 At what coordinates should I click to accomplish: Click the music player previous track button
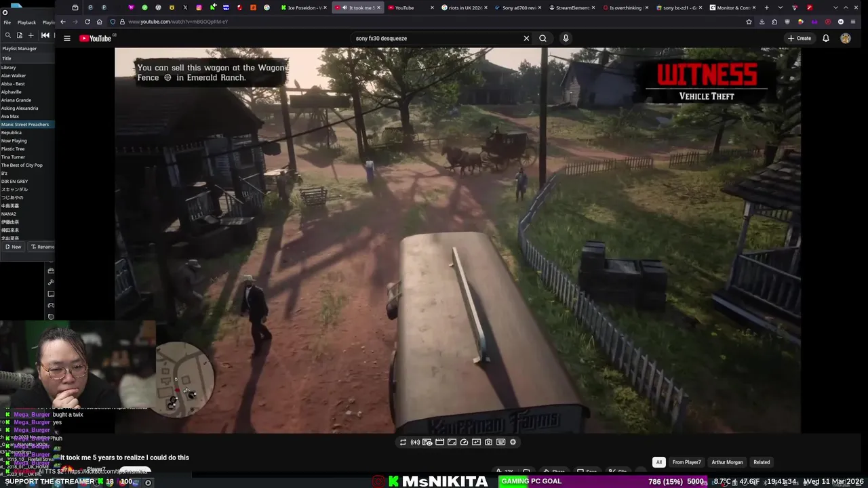[x=45, y=35]
